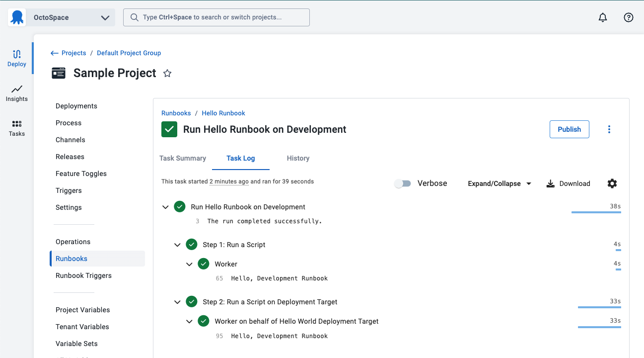
Task: Click the Octopus Deploy logo icon
Action: click(17, 17)
